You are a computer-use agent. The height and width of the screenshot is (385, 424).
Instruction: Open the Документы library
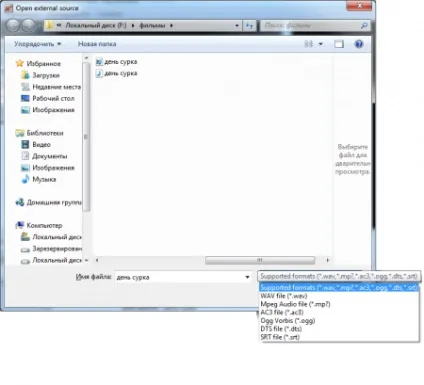coord(44,156)
